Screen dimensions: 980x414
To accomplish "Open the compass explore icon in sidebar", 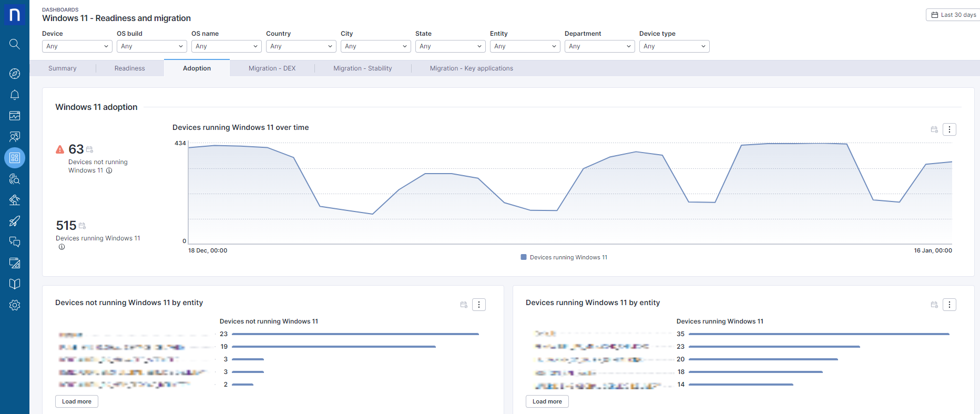I will coord(15,74).
